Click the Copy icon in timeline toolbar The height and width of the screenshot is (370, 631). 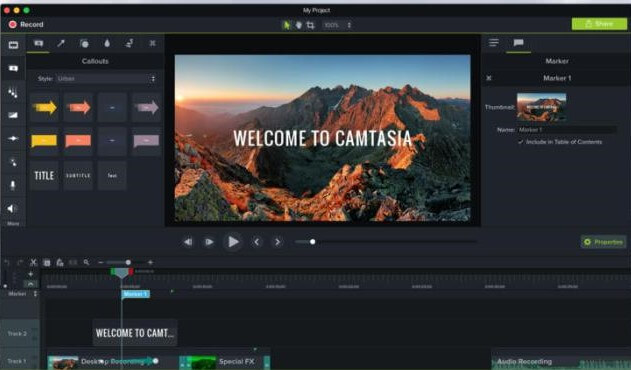(x=47, y=263)
